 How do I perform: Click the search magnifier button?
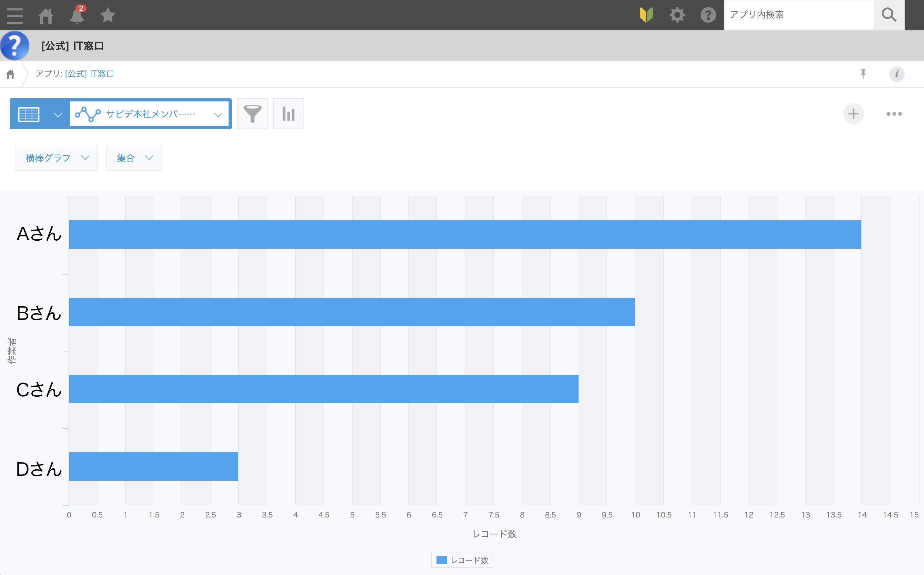tap(889, 15)
